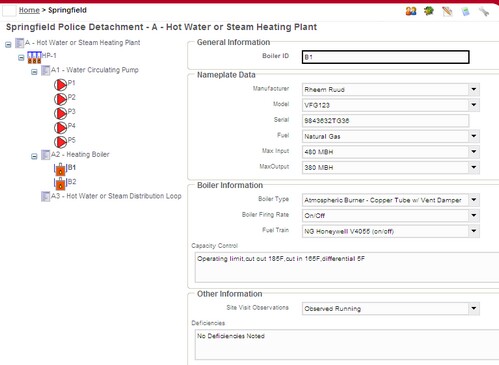Click the P1 pump icon

60,85
